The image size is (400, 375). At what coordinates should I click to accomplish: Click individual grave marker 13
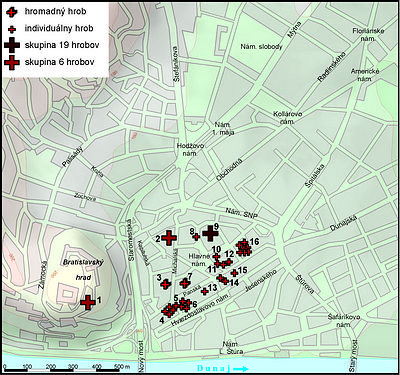click(205, 291)
